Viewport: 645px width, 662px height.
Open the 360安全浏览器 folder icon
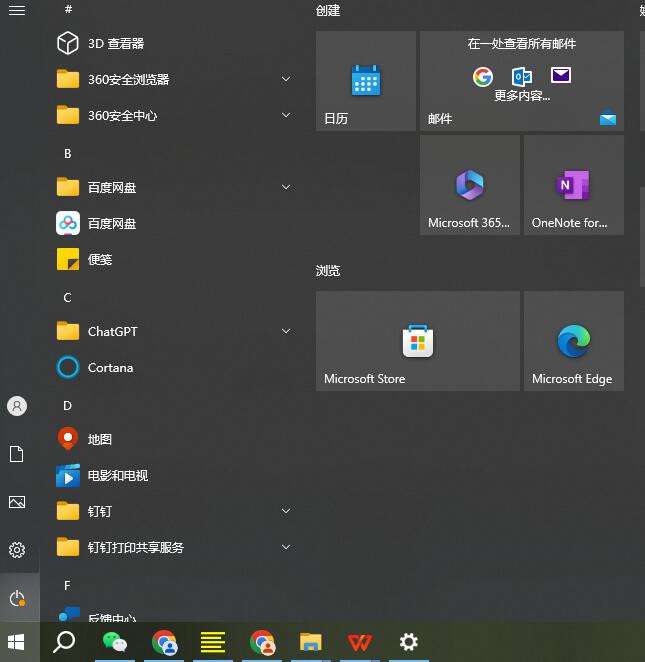point(68,79)
